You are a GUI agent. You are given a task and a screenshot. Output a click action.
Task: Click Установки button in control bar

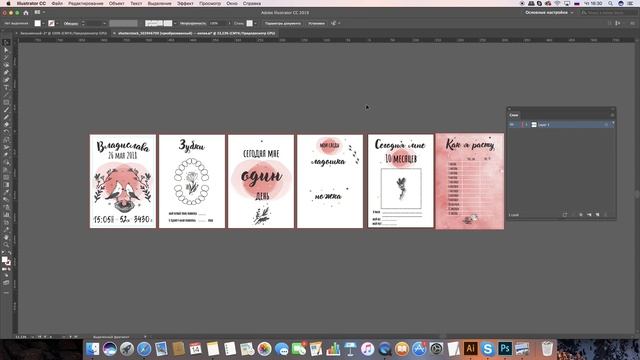pos(316,23)
